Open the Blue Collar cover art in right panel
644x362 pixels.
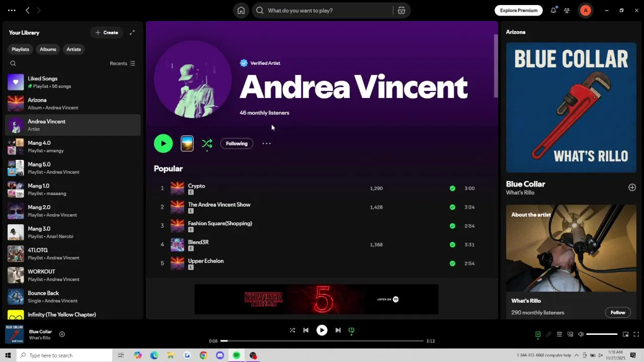point(571,108)
